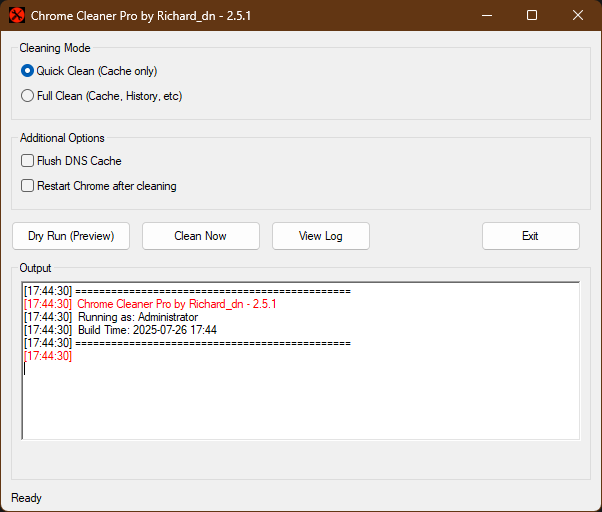Click the Build Time: 2025-07-26 17:44 line
The image size is (602, 512).
click(120, 330)
